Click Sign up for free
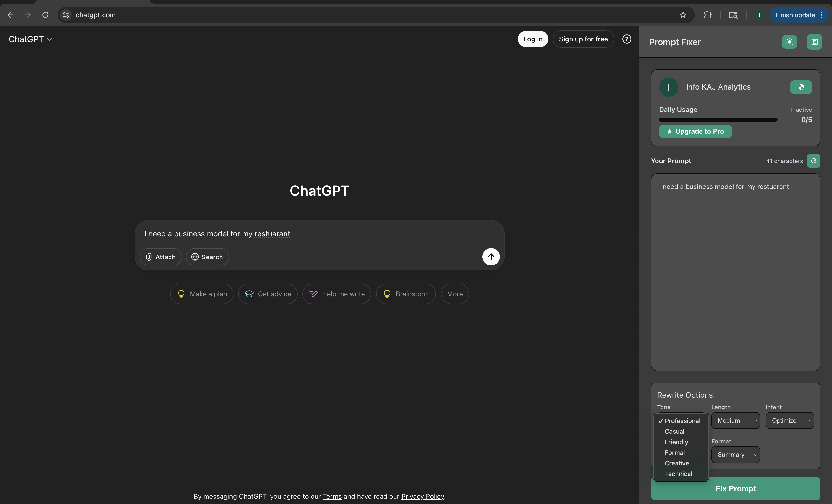This screenshot has width=832, height=504. click(583, 39)
